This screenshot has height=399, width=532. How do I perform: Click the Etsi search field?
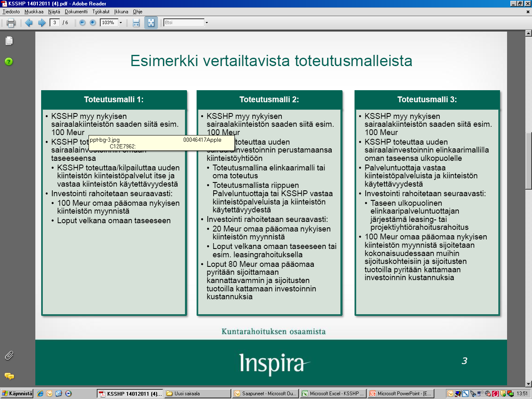pyautogui.click(x=184, y=23)
